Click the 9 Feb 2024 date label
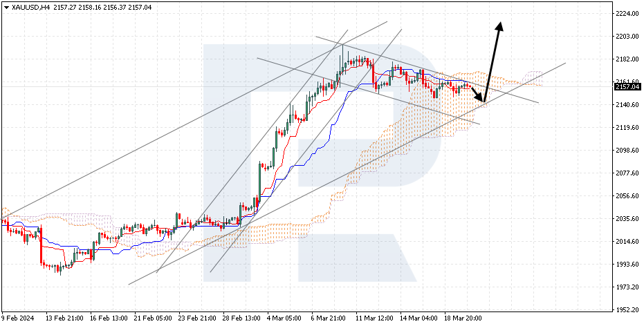The image size is (644, 326). (x=18, y=318)
